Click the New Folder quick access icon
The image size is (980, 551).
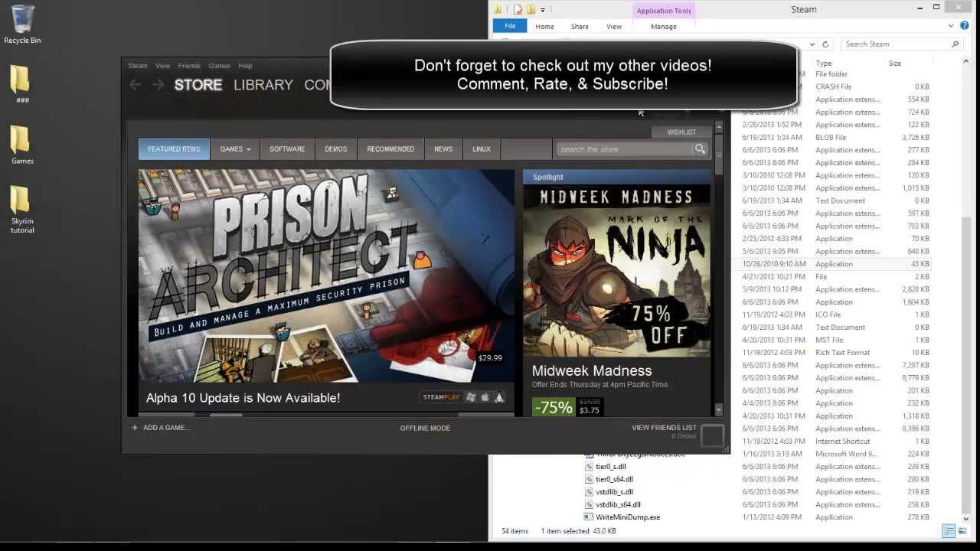point(531,10)
